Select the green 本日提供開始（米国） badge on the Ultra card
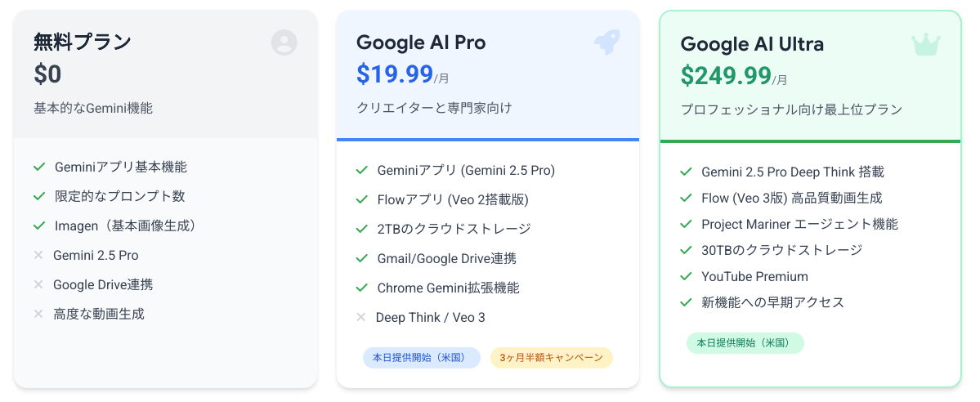 point(745,342)
